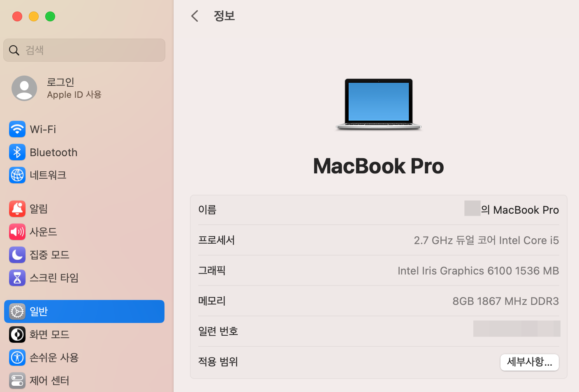Screen dimensions: 579x392
Task: Click the 적용 범위 row label
Action: [218, 362]
